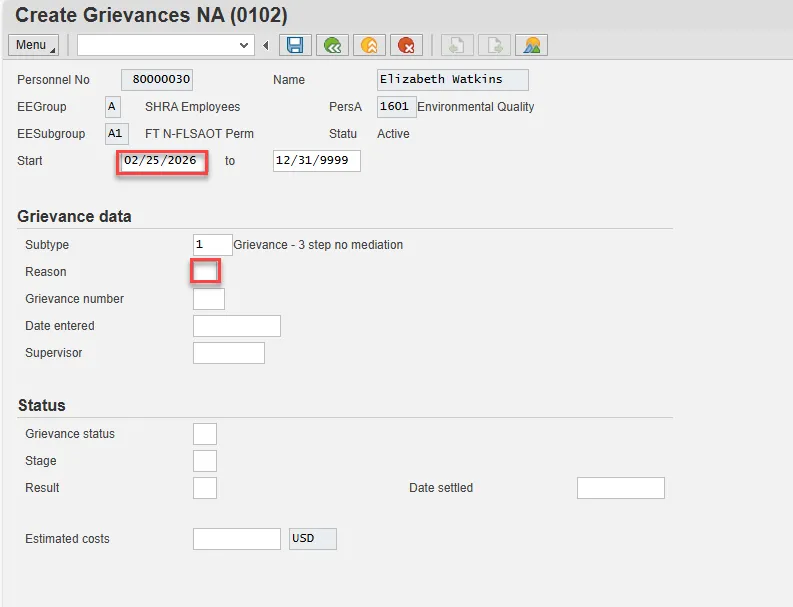The image size is (793, 607).
Task: Click the previous record icon
Action: [x=457, y=45]
